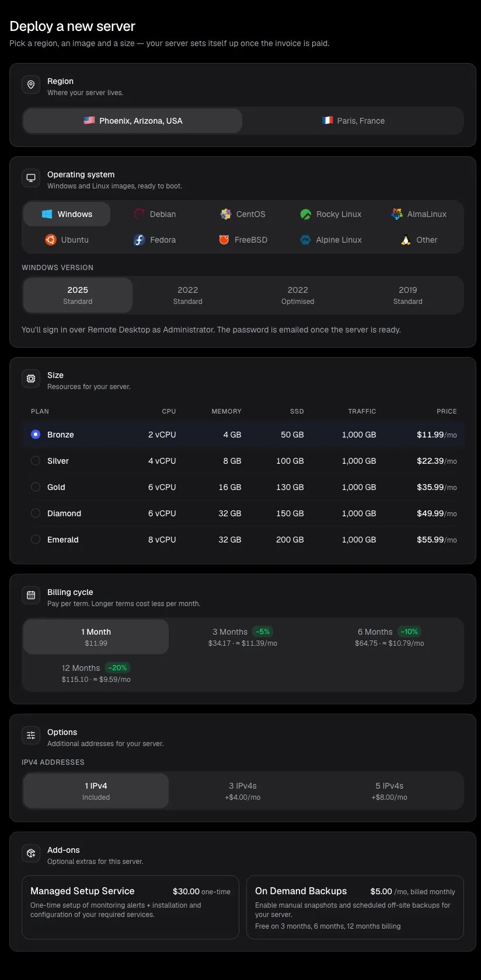The image size is (481, 980).
Task: Click the Ubuntu logo icon
Action: (51, 240)
